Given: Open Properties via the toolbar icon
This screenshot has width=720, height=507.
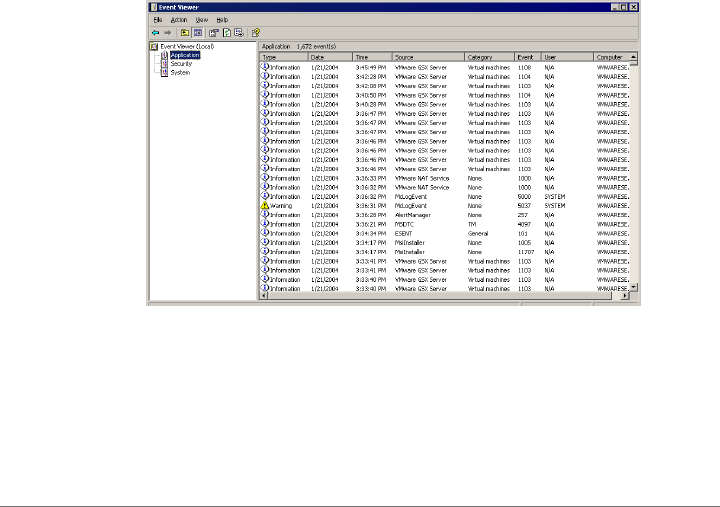Looking at the screenshot, I should pos(214,32).
